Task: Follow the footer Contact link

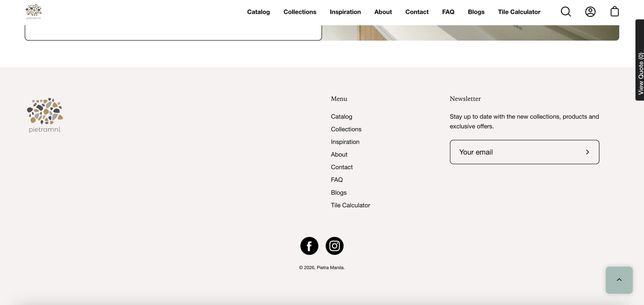Action: [342, 167]
